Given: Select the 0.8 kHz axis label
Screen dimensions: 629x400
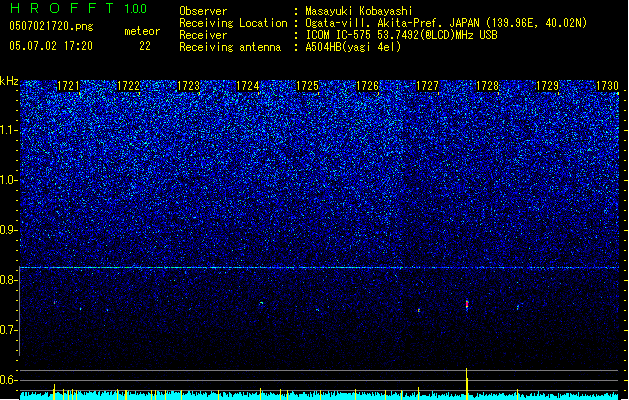Looking at the screenshot, I should click(x=8, y=280).
